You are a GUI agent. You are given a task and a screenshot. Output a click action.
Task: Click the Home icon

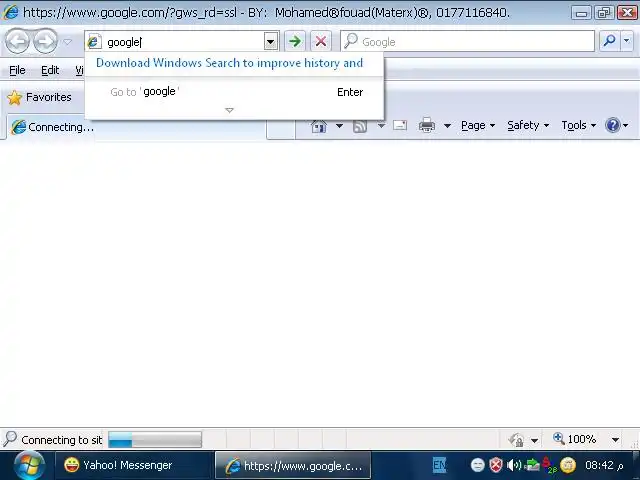318,126
